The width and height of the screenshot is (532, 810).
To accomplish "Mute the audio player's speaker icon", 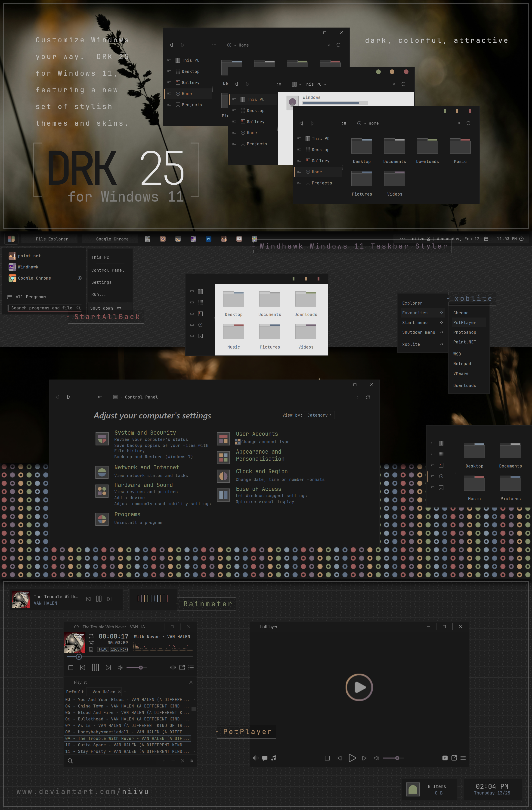I will [120, 667].
